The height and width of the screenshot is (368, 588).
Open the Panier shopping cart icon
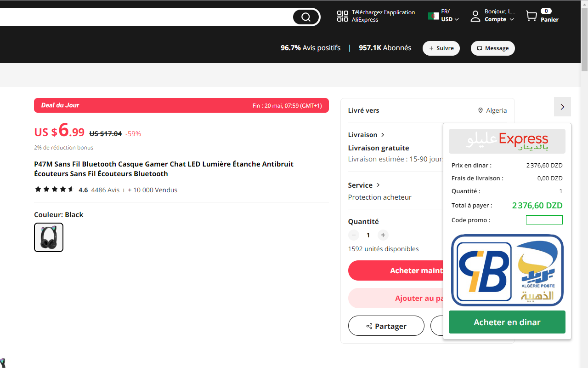point(531,16)
